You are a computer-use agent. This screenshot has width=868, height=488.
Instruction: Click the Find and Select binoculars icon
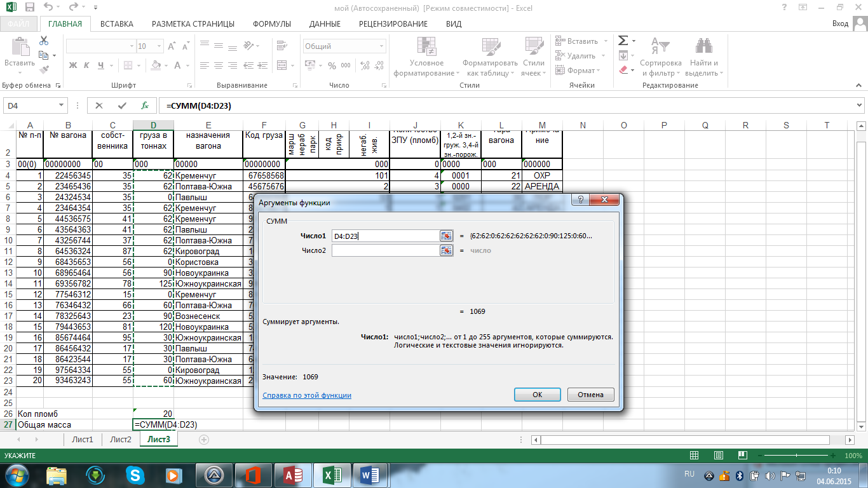pos(703,46)
